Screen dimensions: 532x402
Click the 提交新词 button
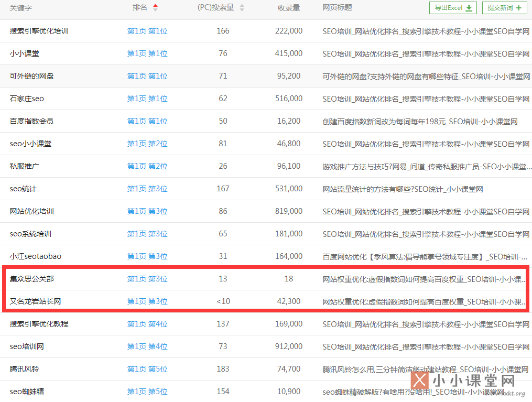click(505, 8)
